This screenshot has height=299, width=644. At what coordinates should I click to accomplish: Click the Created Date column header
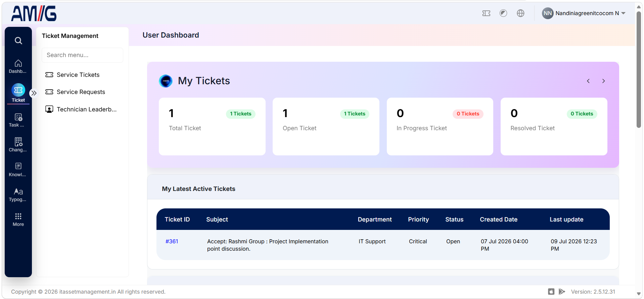pos(499,219)
